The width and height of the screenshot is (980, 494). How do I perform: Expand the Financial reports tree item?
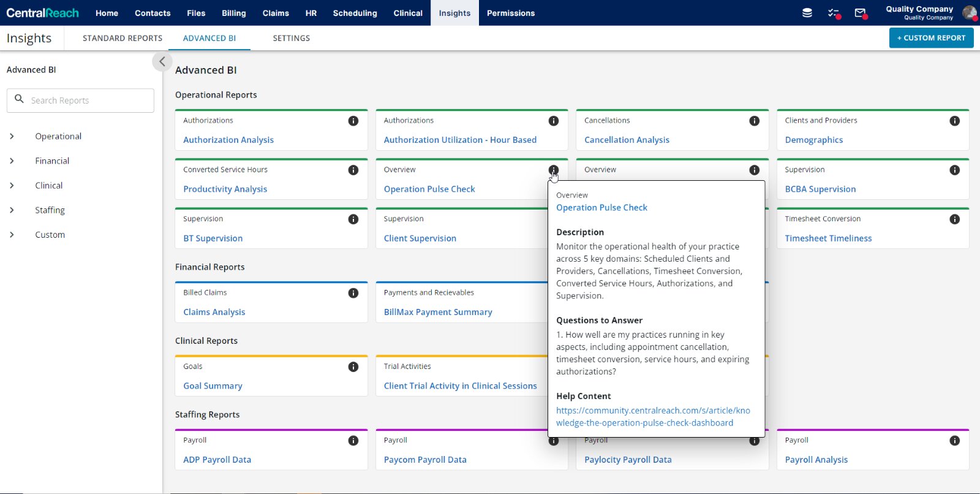pyautogui.click(x=12, y=161)
